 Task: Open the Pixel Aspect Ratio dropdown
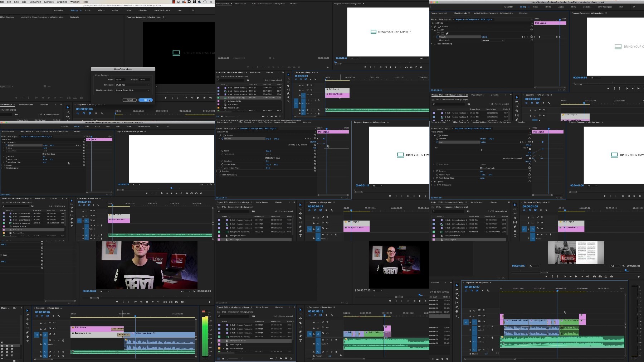pyautogui.click(x=132, y=90)
